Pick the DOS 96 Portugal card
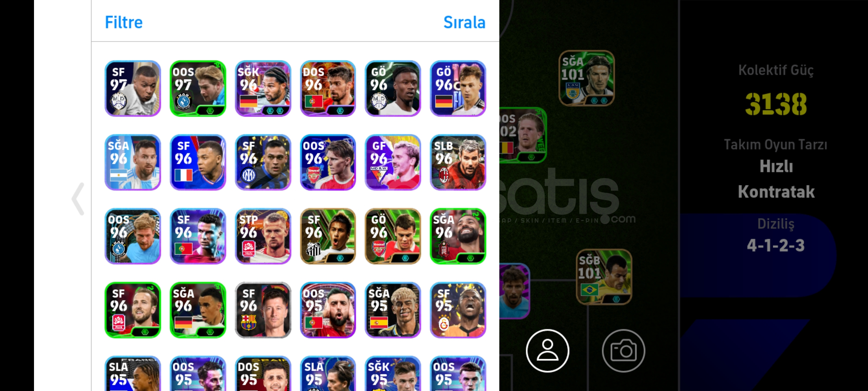 click(x=328, y=88)
